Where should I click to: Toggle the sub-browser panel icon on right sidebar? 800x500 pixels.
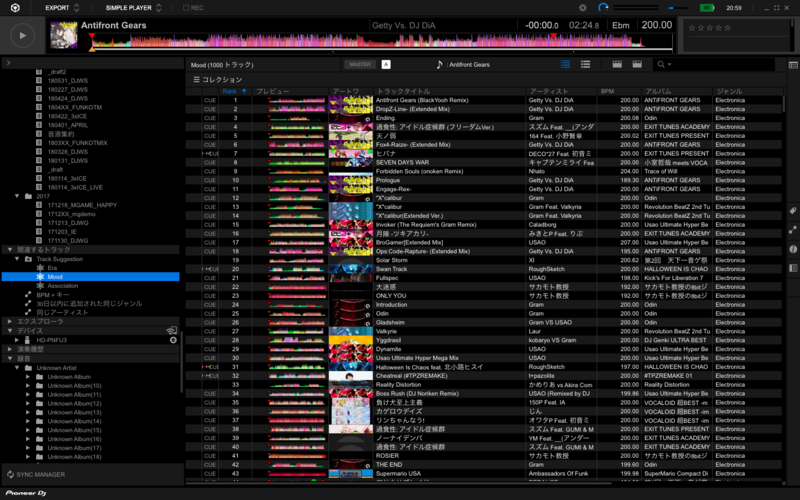tap(793, 268)
